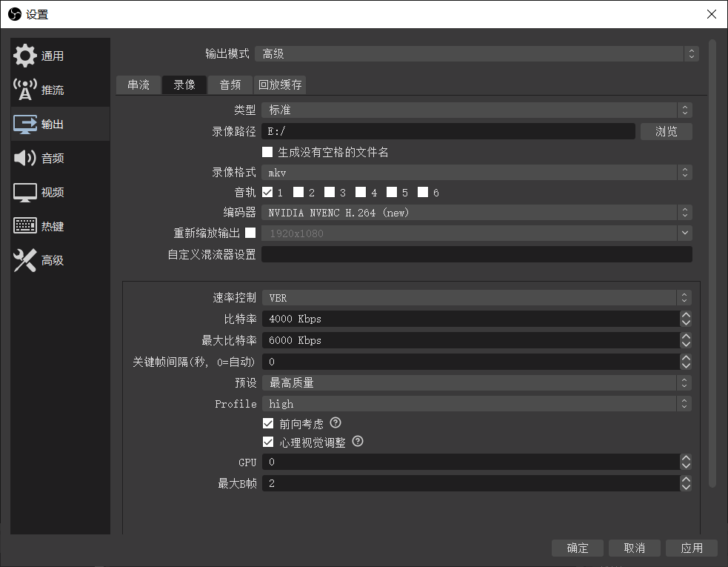Image resolution: width=728 pixels, height=567 pixels.
Task: Open 录像格式 dropdown showing mkv
Action: 477,173
